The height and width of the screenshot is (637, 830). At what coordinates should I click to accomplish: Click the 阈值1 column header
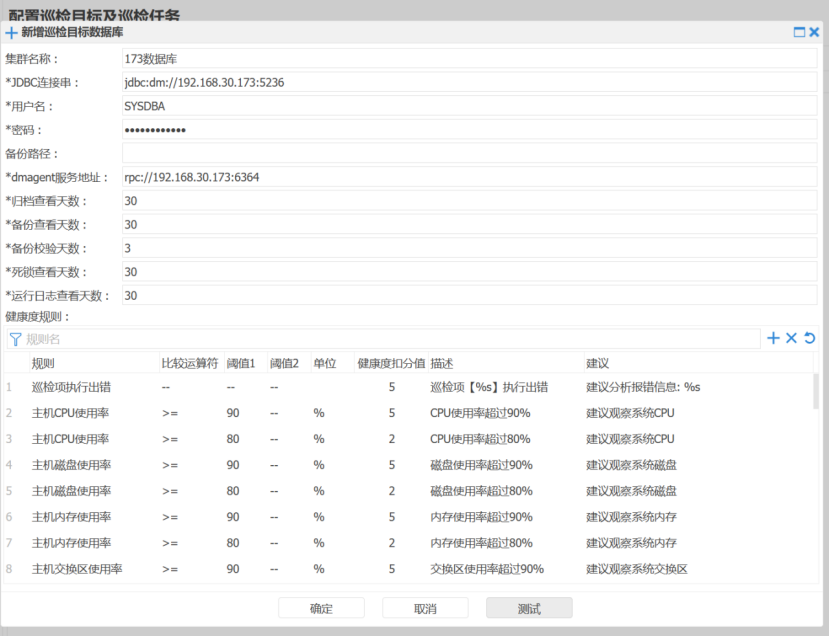246,363
